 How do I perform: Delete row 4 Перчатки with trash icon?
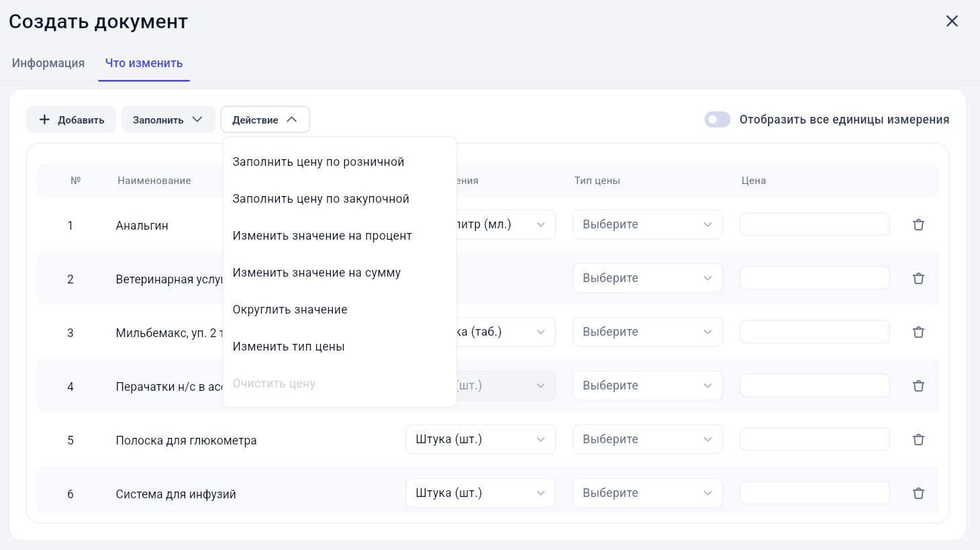[918, 385]
